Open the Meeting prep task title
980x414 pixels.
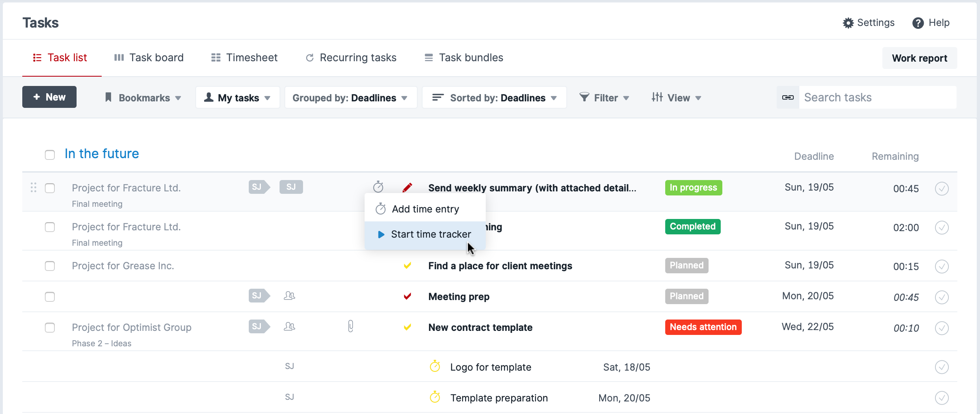pyautogui.click(x=459, y=296)
